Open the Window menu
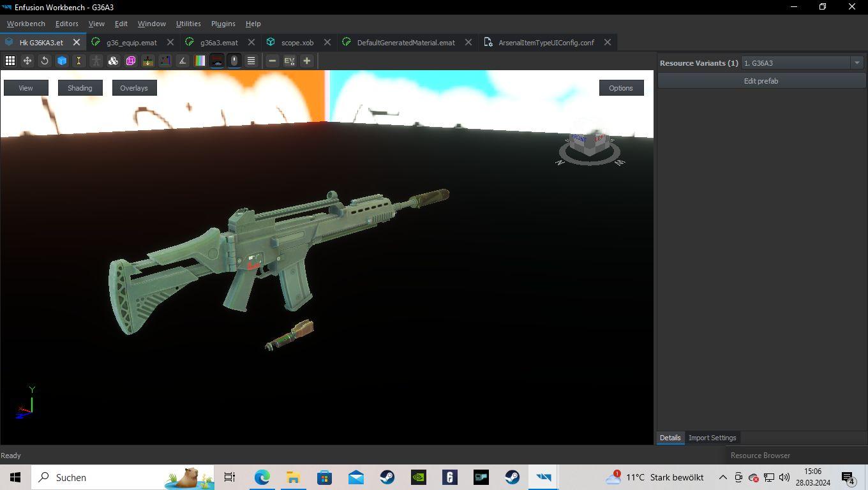 pos(152,24)
